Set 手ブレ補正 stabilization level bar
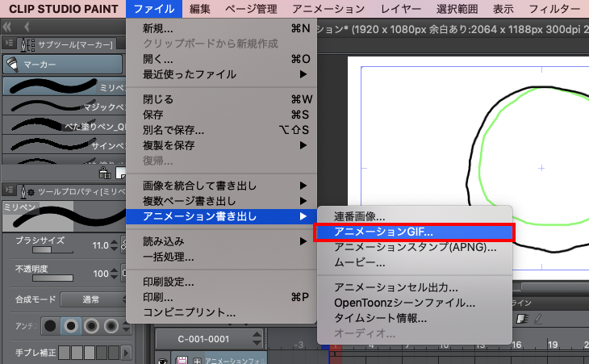The height and width of the screenshot is (364, 589). click(x=89, y=353)
